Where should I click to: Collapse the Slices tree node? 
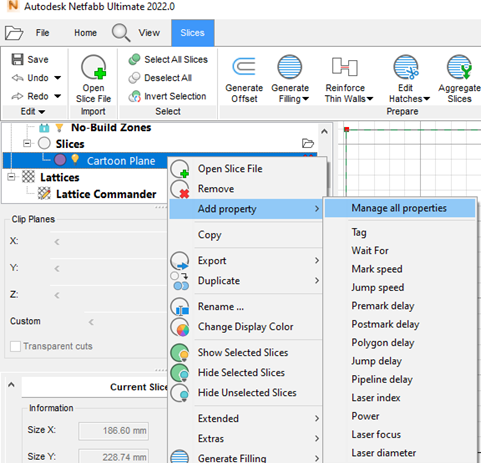(x=27, y=144)
